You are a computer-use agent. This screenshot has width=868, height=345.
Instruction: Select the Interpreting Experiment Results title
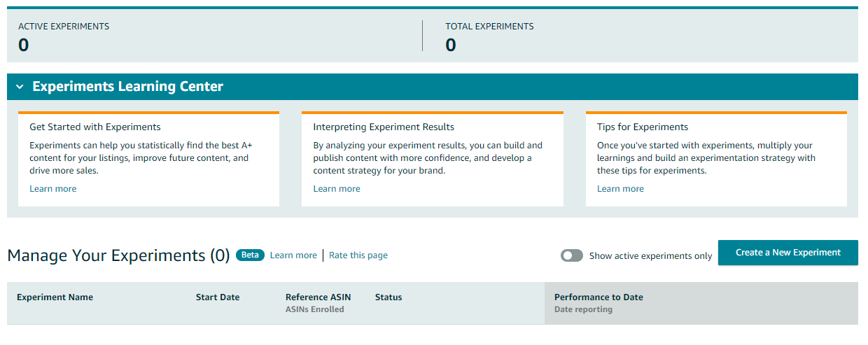(x=384, y=127)
